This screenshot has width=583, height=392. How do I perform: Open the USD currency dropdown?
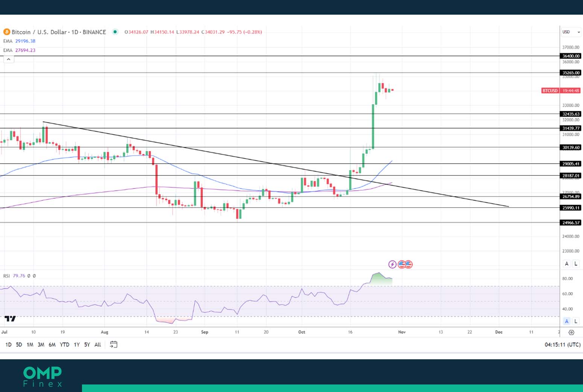point(571,32)
